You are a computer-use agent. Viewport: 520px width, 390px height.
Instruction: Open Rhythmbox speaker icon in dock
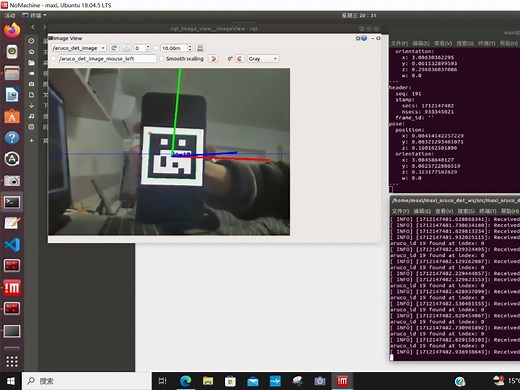point(12,52)
